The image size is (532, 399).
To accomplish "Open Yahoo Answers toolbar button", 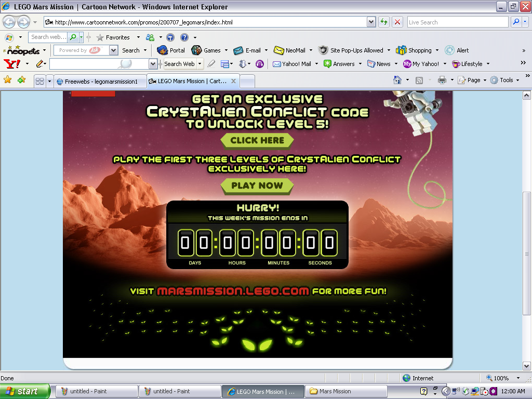I will point(339,64).
